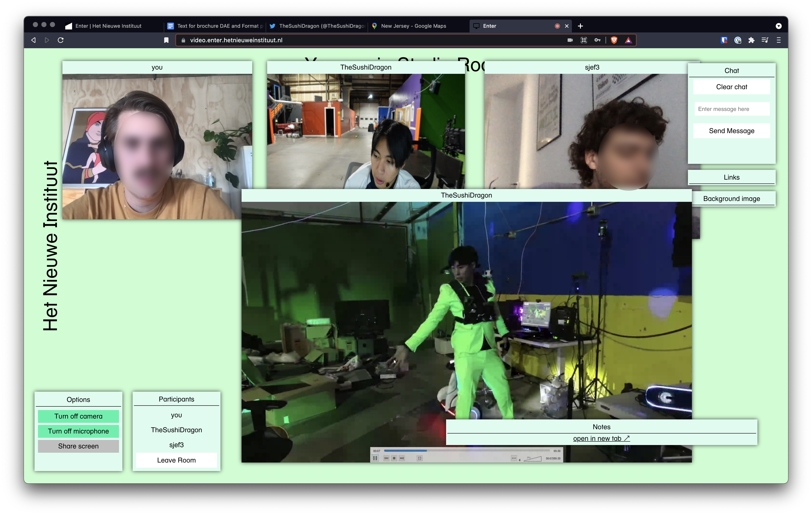Bookmark this page with the bookmark icon
Image resolution: width=812 pixels, height=515 pixels.
166,40
